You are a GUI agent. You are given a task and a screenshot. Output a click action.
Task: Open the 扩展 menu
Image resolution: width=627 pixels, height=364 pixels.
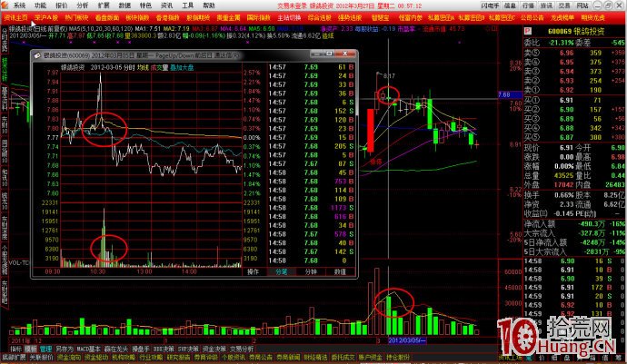click(x=104, y=5)
